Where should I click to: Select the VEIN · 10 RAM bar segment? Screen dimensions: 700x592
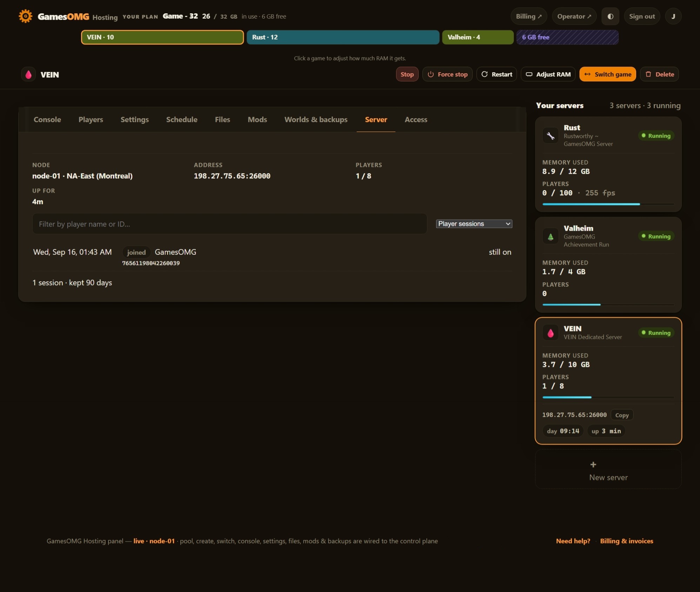[x=162, y=37]
